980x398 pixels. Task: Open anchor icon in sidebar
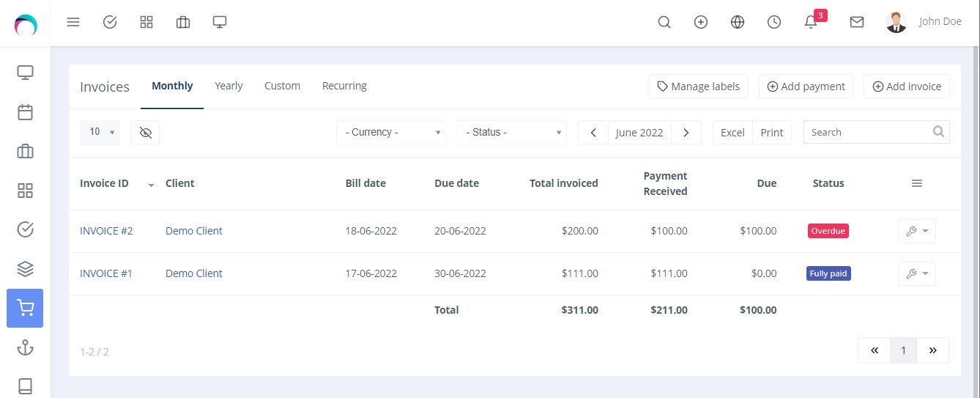(x=26, y=347)
